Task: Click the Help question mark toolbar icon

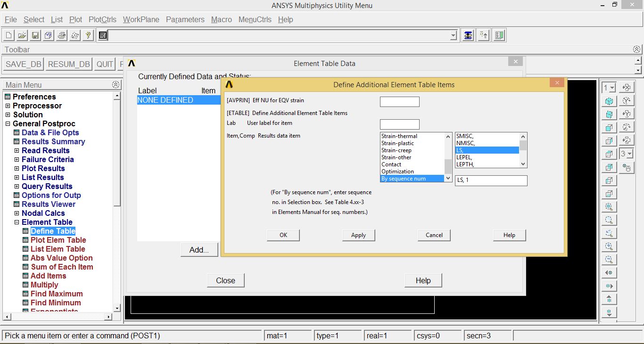Action: click(x=88, y=34)
